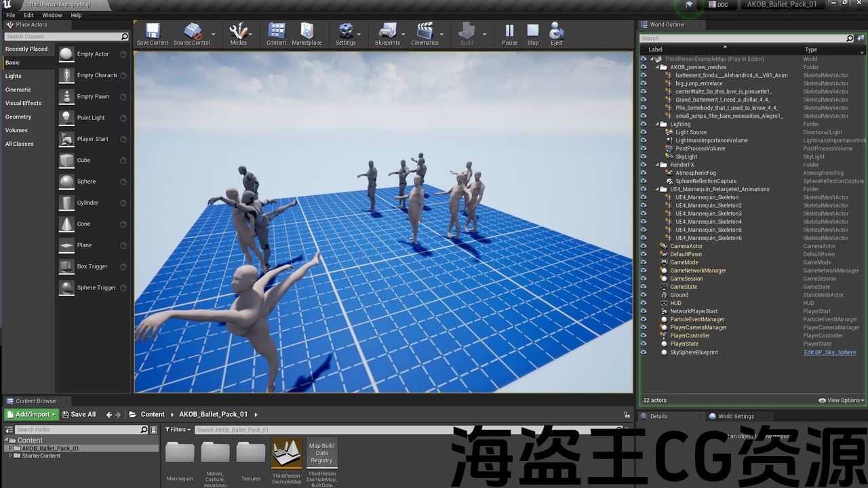Viewport: 868px width, 488px height.
Task: Hide the SkyLight actor using its eye icon
Action: [x=644, y=157]
